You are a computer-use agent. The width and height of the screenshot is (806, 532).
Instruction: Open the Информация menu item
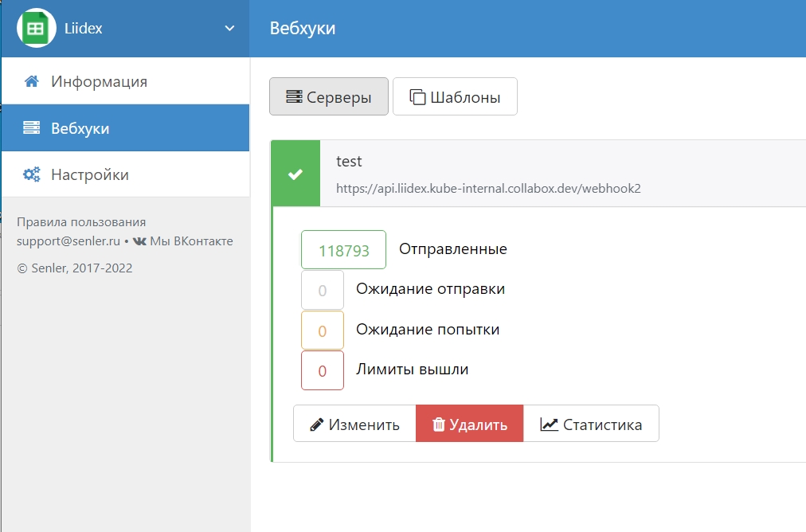(x=99, y=81)
